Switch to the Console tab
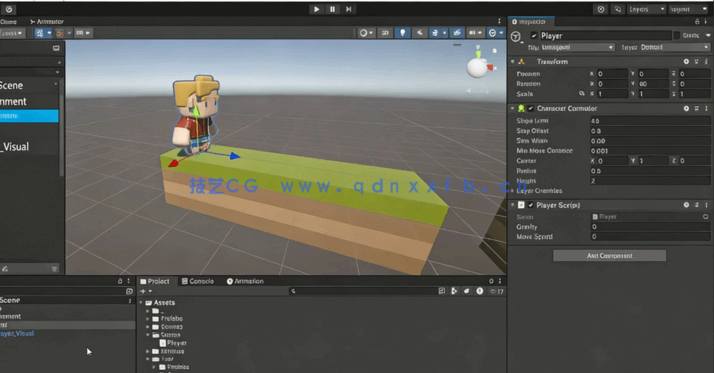This screenshot has width=714, height=373. [x=198, y=281]
